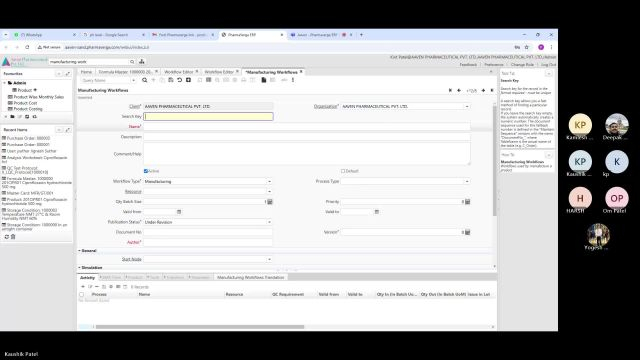The width and height of the screenshot is (640, 360).
Task: Open recent item Master Card MFR/ST/001
Action: (x=30, y=193)
